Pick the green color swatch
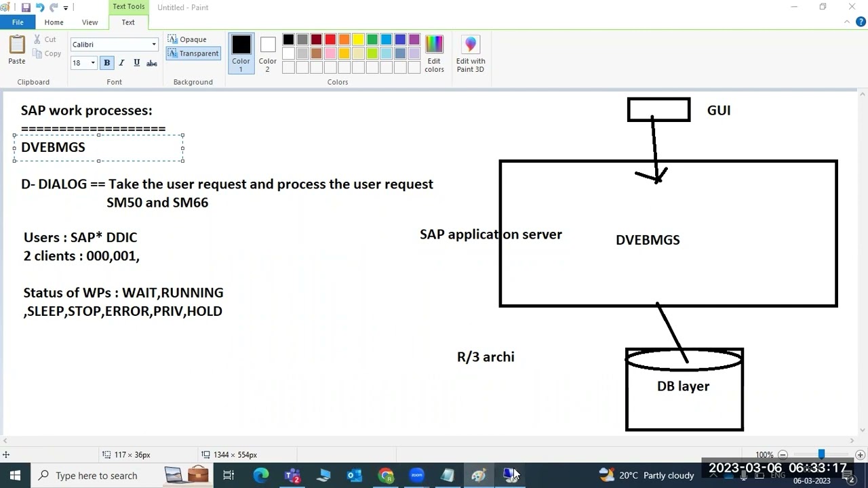Image resolution: width=868 pixels, height=488 pixels. point(372,39)
